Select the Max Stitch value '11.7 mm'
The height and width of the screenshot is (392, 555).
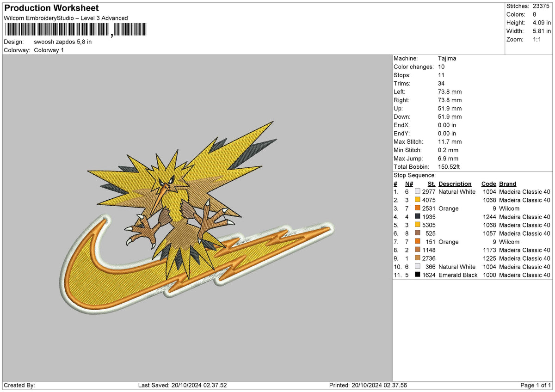click(450, 141)
